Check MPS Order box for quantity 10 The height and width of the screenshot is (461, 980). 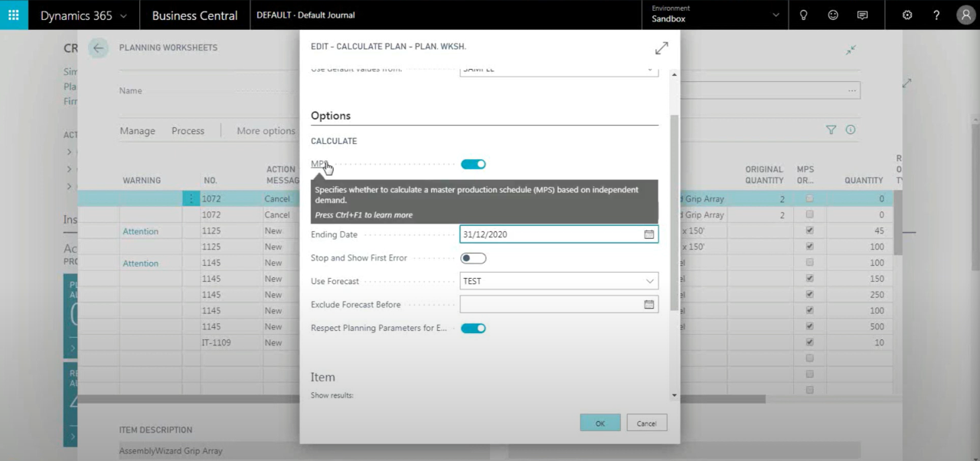click(810, 342)
